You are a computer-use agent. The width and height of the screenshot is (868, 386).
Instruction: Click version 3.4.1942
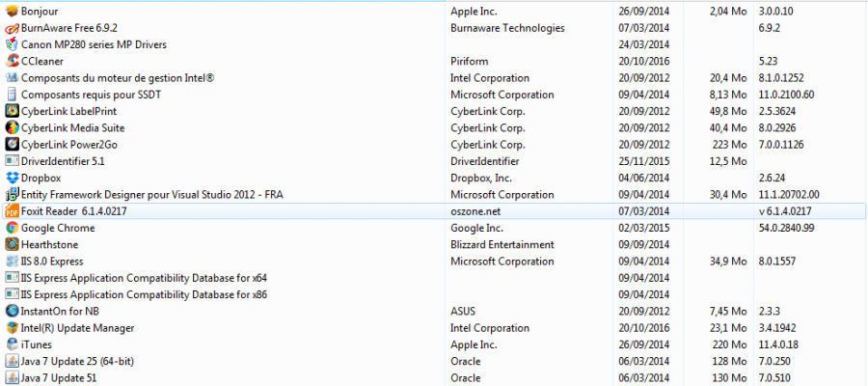(x=776, y=328)
